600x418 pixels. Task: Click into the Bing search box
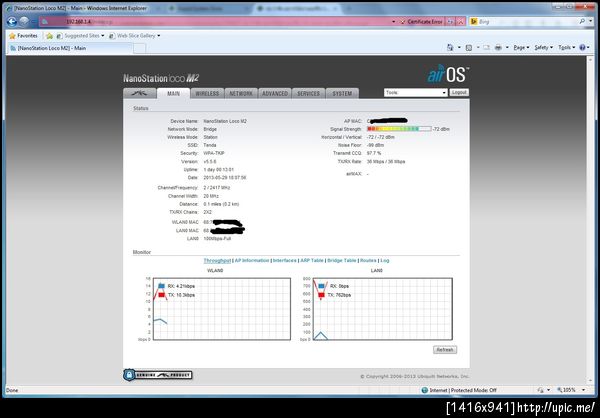[527, 22]
